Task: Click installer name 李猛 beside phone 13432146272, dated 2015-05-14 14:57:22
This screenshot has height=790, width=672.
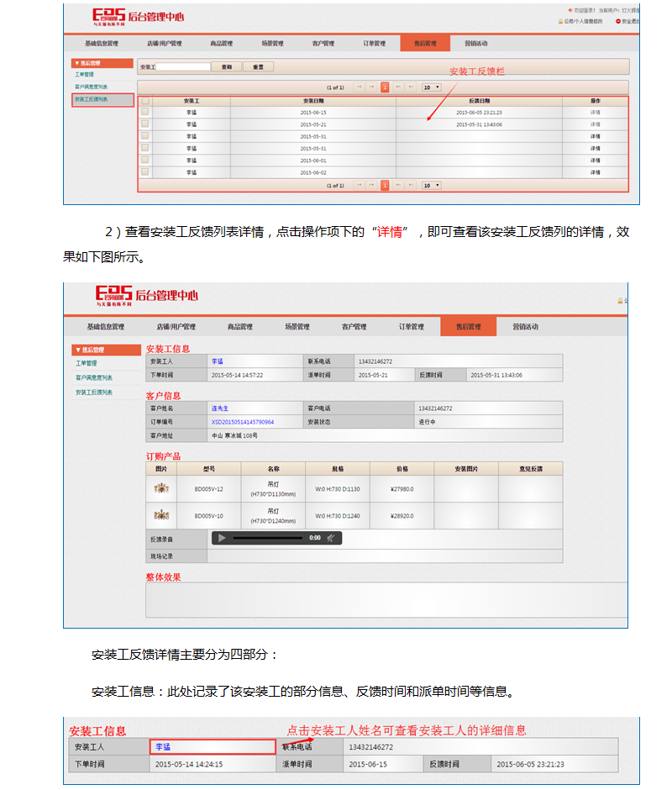Action: [217, 361]
